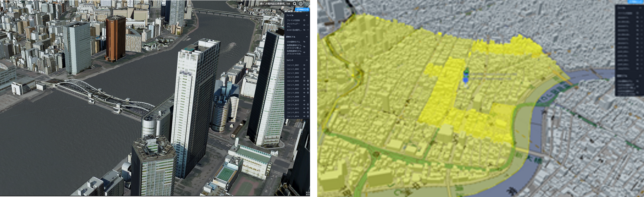Select the ACAD-名古屋市 file entry
Viewport: 644px width, 197px height.
[x=294, y=30]
